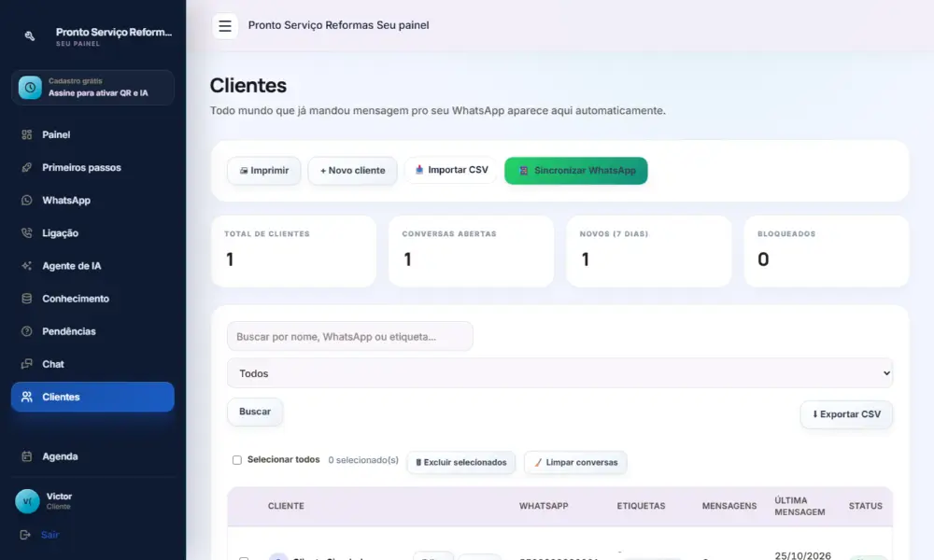
Task: Click the STATUS column header
Action: [x=866, y=506]
